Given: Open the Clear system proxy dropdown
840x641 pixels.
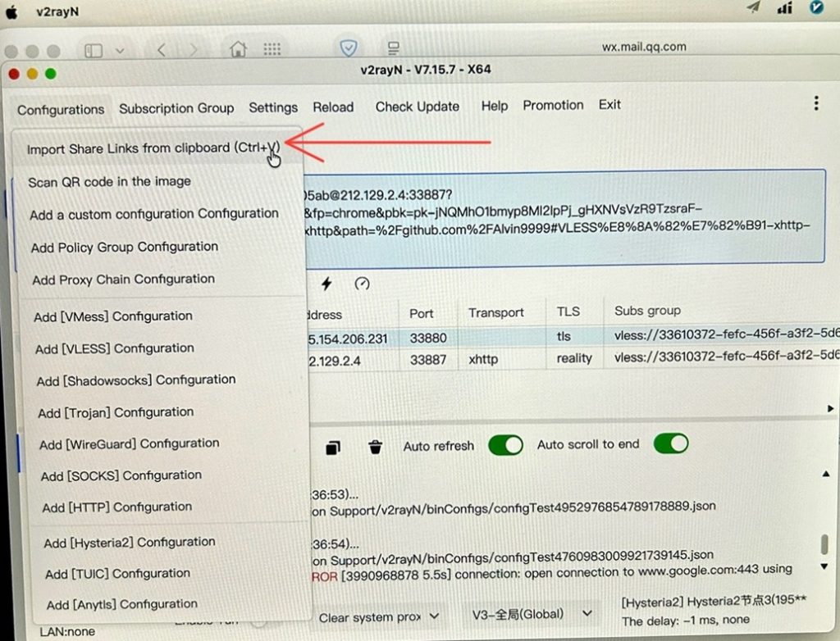Looking at the screenshot, I should pyautogui.click(x=379, y=616).
